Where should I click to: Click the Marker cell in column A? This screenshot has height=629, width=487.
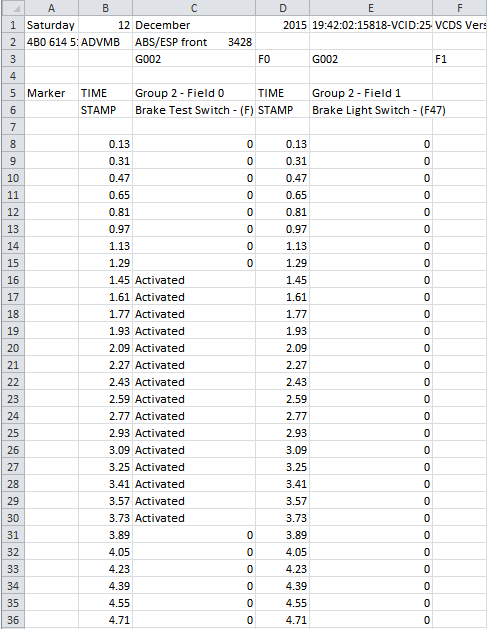coord(51,93)
